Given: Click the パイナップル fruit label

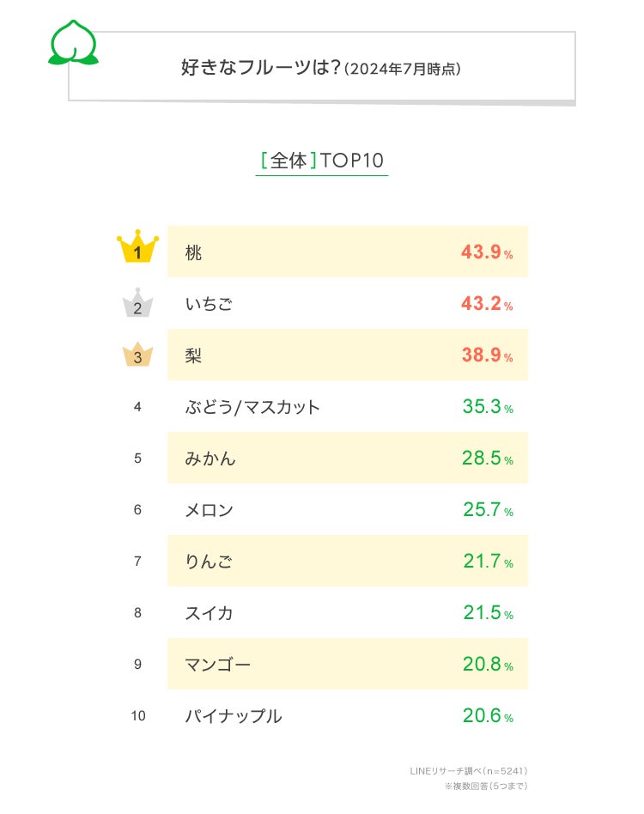Looking at the screenshot, I should click(234, 716).
